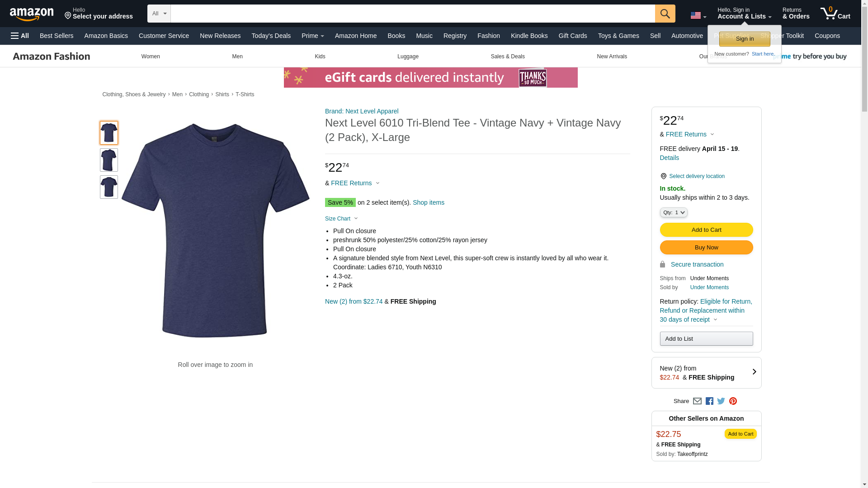Select the Women tab in Amazon Fashion
Image resolution: width=868 pixels, height=488 pixels.
pyautogui.click(x=151, y=56)
